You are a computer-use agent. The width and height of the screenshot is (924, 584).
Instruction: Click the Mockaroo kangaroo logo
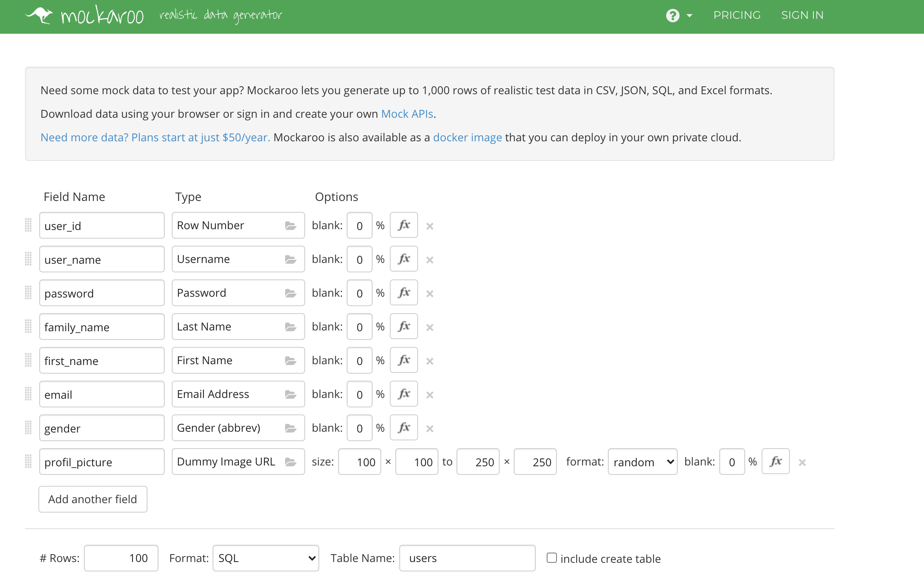pyautogui.click(x=39, y=16)
